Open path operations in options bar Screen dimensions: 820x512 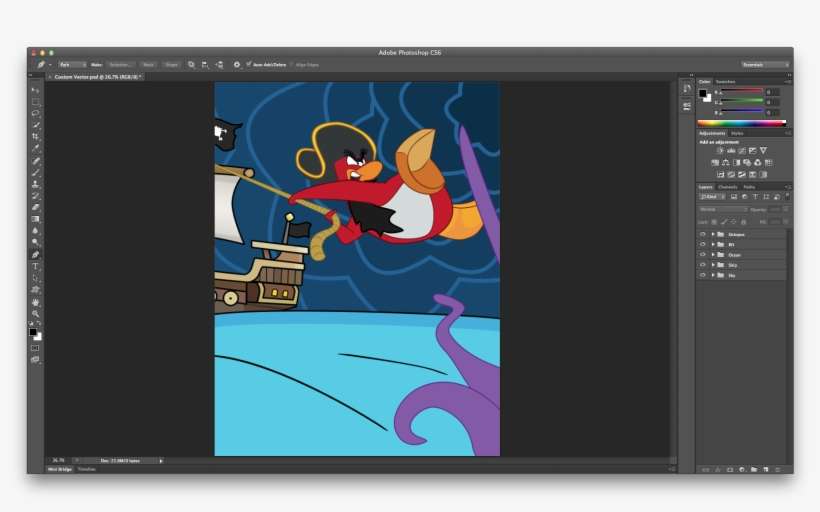191,65
